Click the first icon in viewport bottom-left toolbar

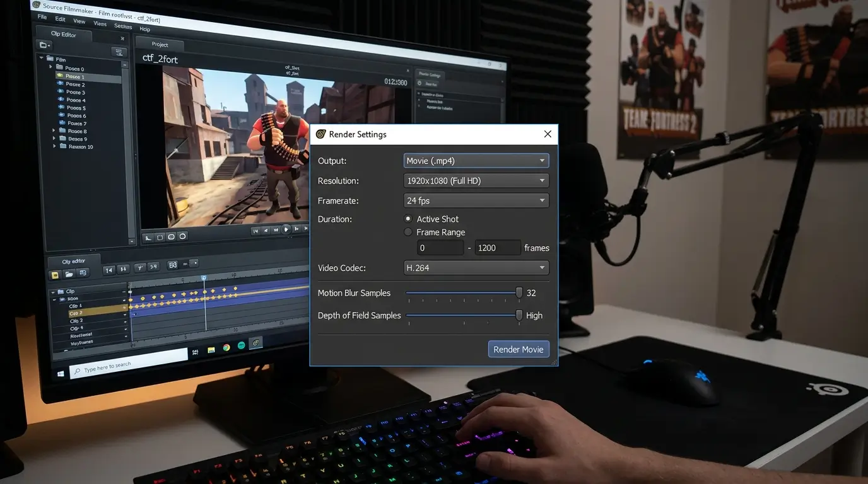pyautogui.click(x=148, y=238)
